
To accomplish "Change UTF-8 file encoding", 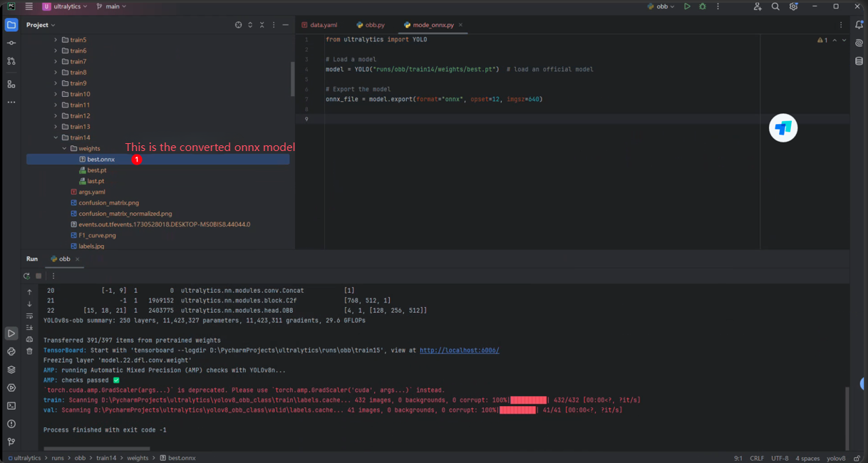I will pyautogui.click(x=780, y=458).
